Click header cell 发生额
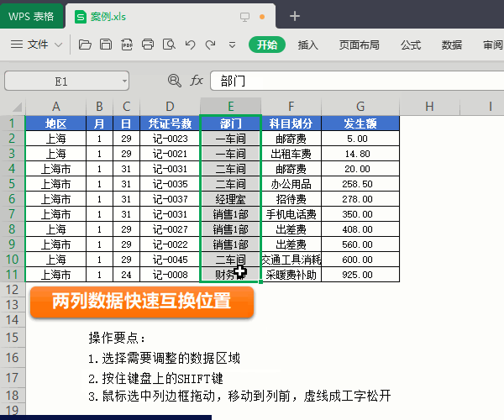 pyautogui.click(x=360, y=123)
